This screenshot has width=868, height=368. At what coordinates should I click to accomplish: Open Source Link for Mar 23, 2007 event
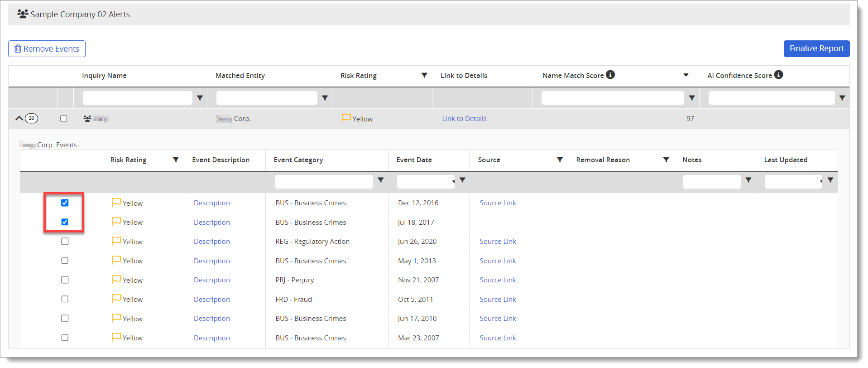(498, 338)
